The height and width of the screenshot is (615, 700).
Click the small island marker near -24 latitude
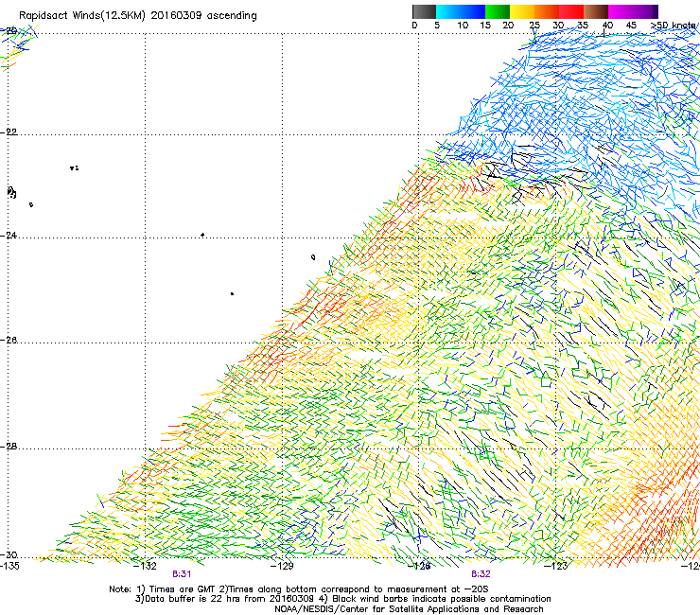point(202,235)
